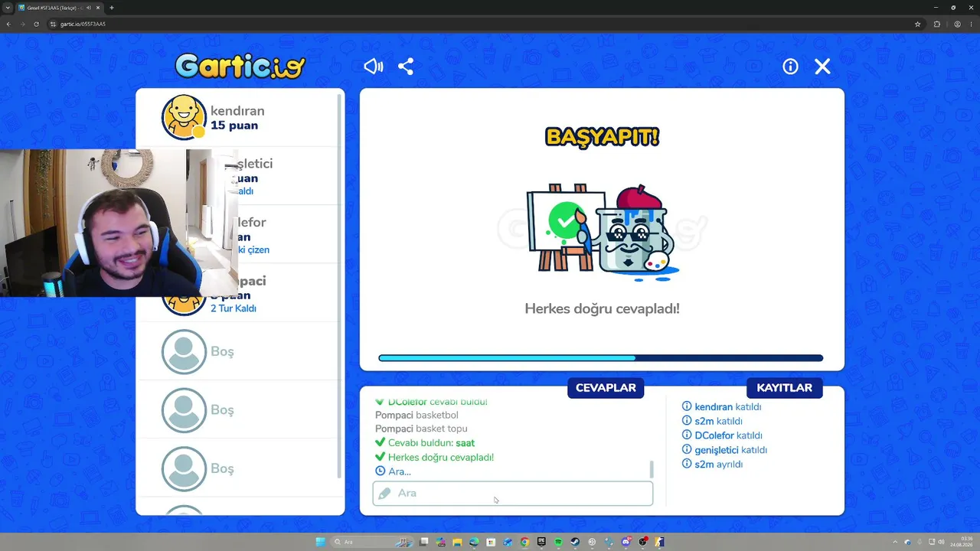Open the Chrome three-dot menu

972,24
